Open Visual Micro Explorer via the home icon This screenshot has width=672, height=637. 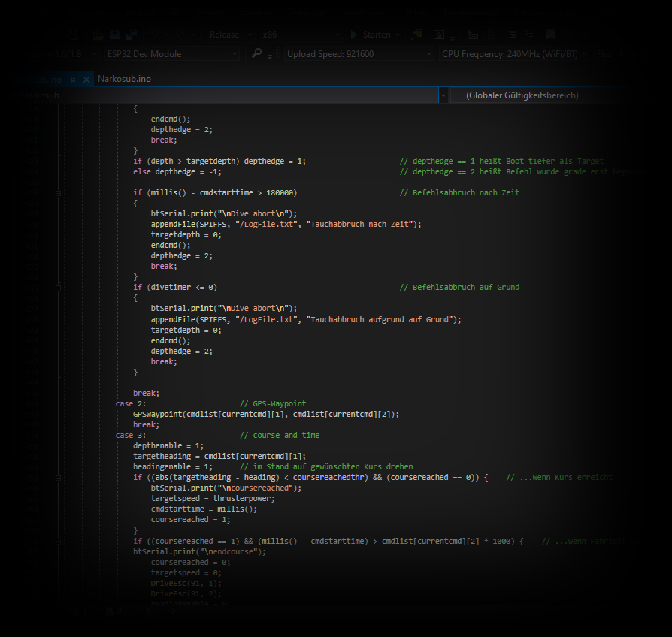coord(438,34)
